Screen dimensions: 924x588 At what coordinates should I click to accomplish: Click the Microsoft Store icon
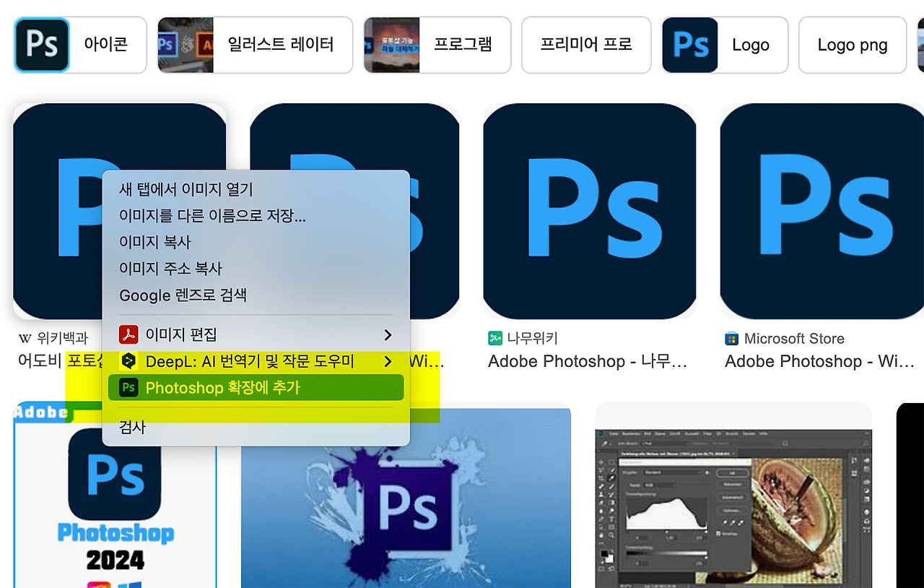coord(731,338)
